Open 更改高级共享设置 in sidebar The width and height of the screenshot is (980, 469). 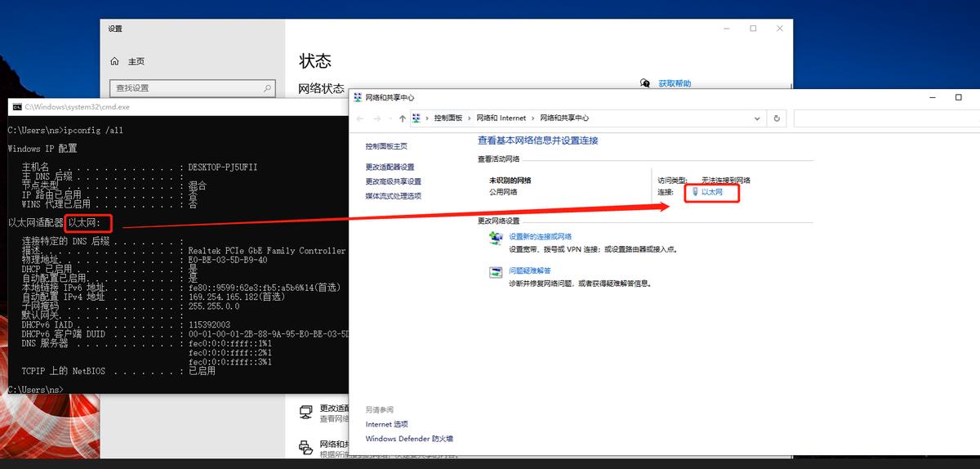pyautogui.click(x=393, y=181)
